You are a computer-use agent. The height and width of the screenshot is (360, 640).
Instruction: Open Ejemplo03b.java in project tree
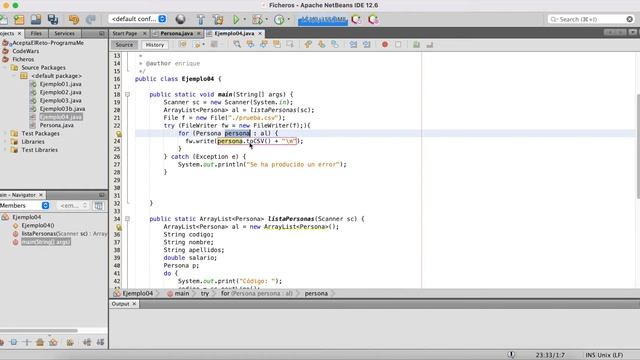[62, 109]
